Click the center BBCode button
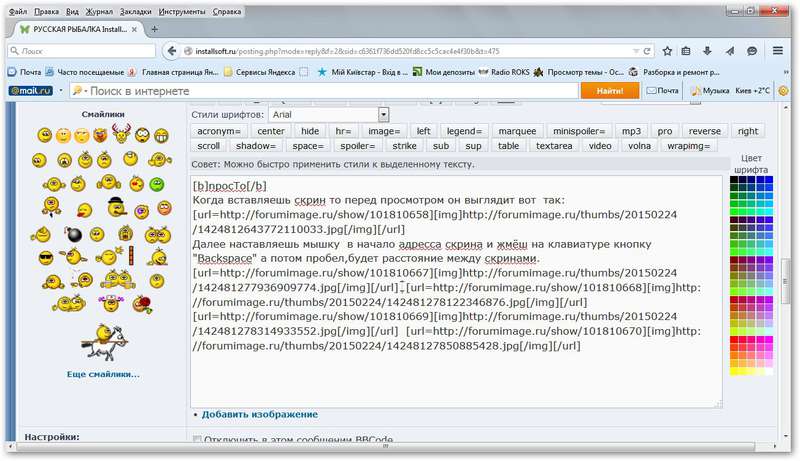 (x=270, y=131)
